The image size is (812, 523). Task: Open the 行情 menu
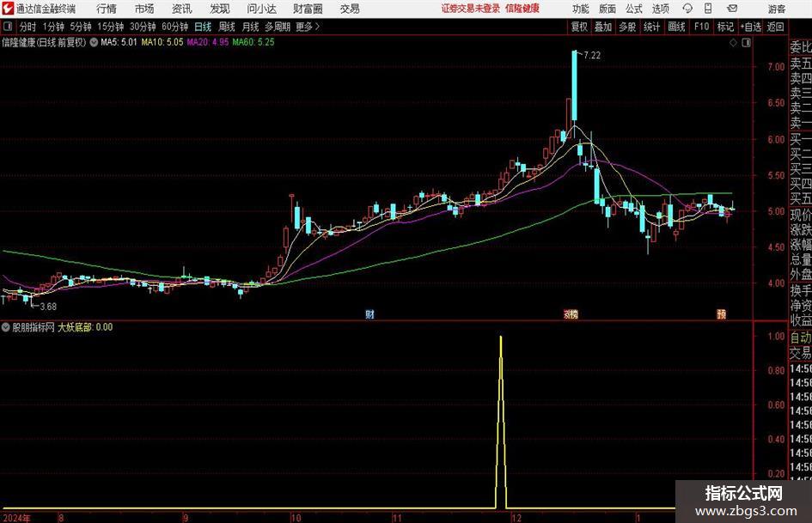click(107, 9)
